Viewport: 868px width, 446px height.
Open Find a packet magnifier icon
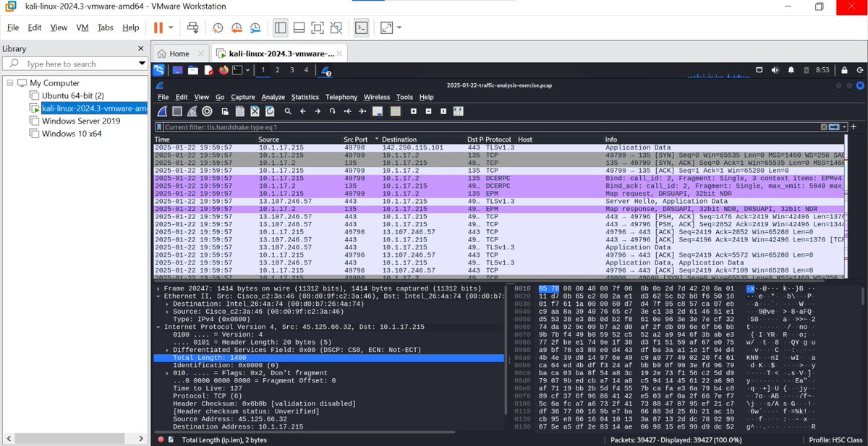click(x=288, y=111)
